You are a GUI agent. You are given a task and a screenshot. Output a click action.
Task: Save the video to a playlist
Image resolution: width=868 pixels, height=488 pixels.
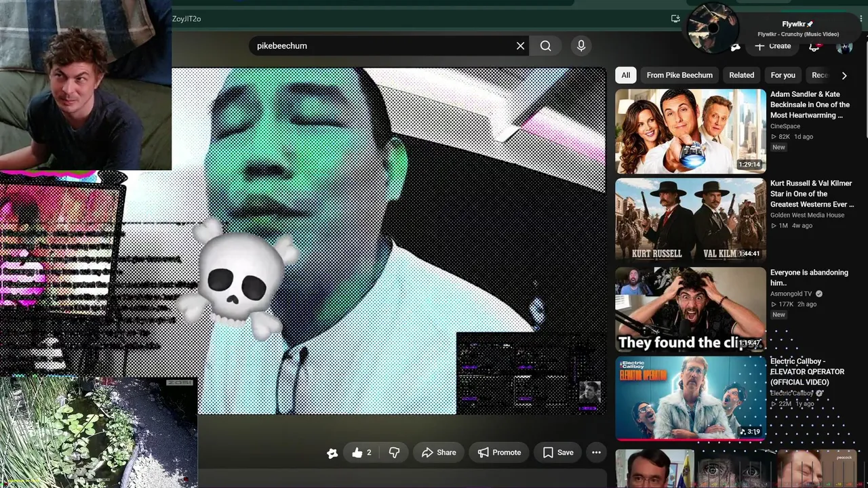pyautogui.click(x=558, y=453)
